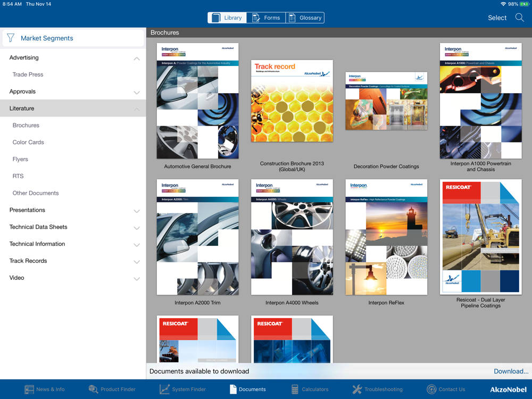Tap the battery status icon
The image size is (532, 399).
click(x=525, y=4)
